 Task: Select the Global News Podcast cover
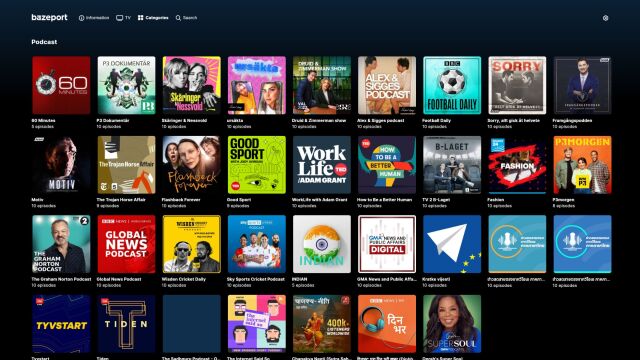pyautogui.click(x=127, y=244)
